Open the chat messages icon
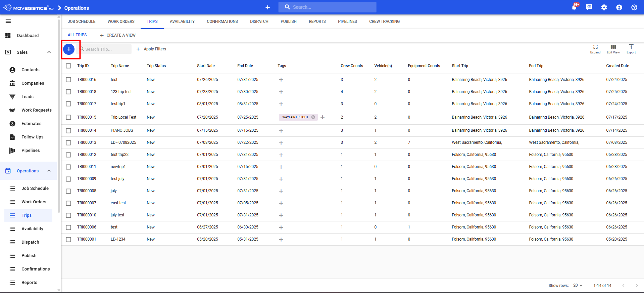 (589, 7)
